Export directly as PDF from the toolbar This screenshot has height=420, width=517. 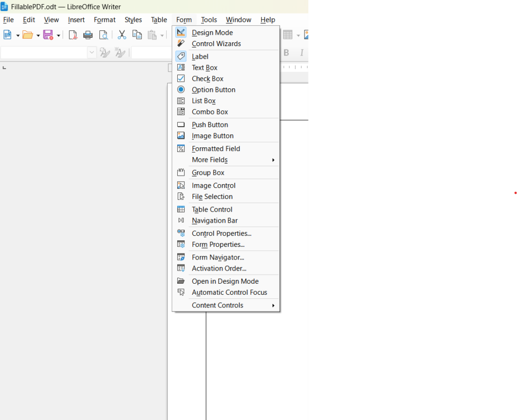pos(73,35)
